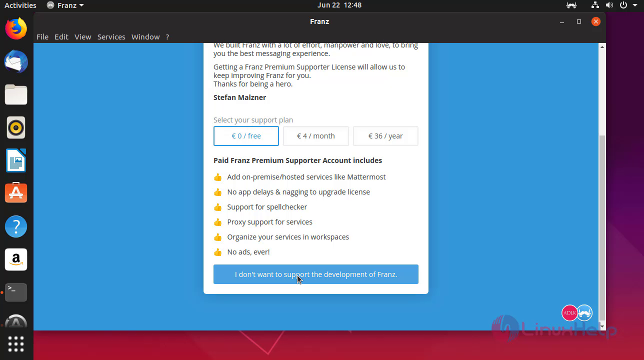Click 'Organize your services in workspaces' line
This screenshot has width=644, height=360.
point(288,237)
